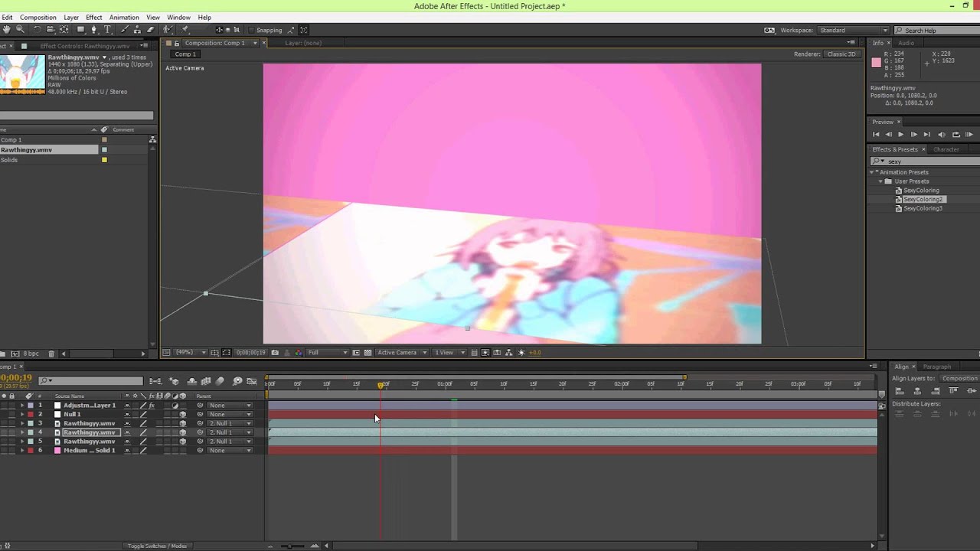Image resolution: width=980 pixels, height=551 pixels.
Task: Select the SexyColoring2 preset
Action: point(923,199)
